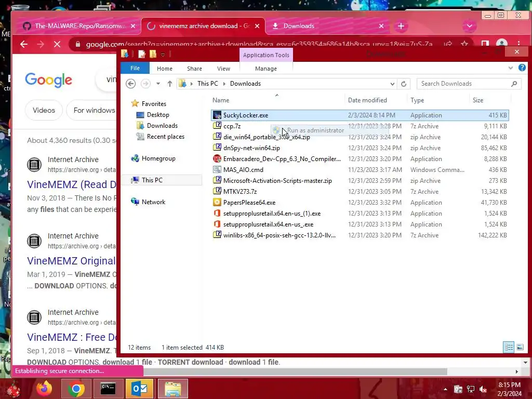Screen dimensions: 532x399
Task: Open Chrome's three-dot menu
Action: [518, 44]
